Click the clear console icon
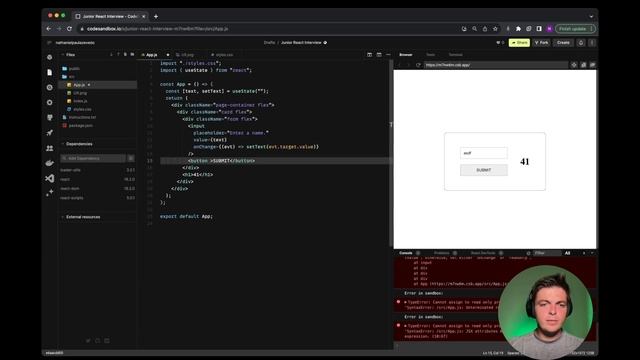This screenshot has width=640, height=360. tap(528, 253)
